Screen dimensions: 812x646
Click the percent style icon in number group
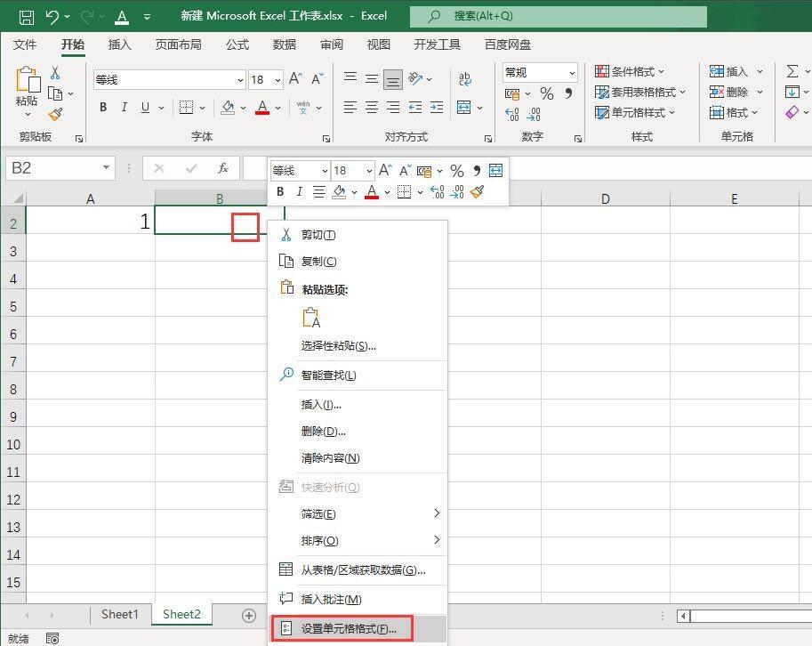546,93
